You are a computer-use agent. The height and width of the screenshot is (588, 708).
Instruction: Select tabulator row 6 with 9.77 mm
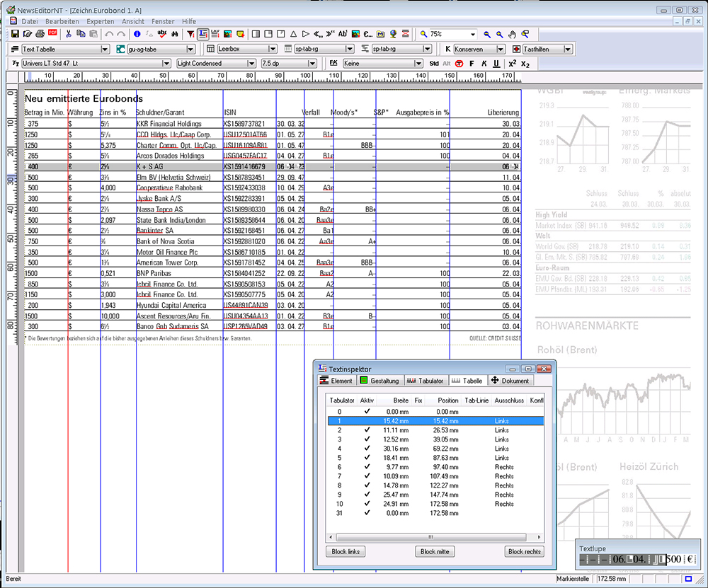435,467
